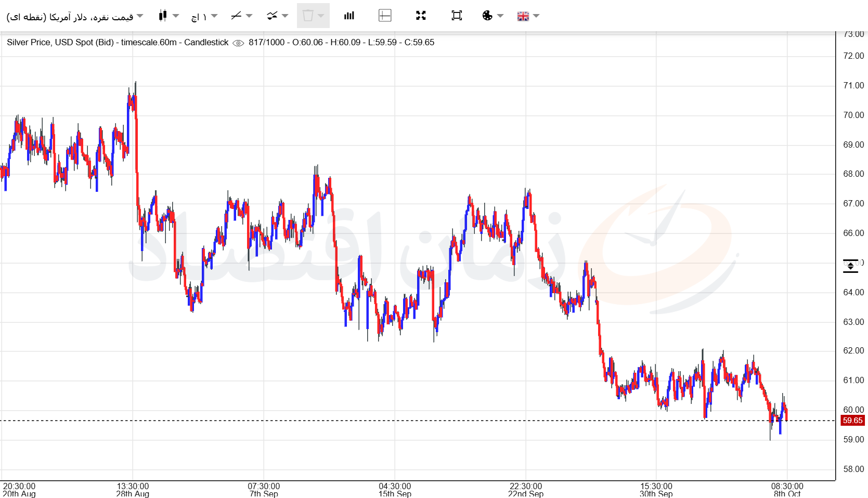868x498 pixels.
Task: Click the "15:30:00 30th Sep" time axis label
Action: click(x=656, y=490)
